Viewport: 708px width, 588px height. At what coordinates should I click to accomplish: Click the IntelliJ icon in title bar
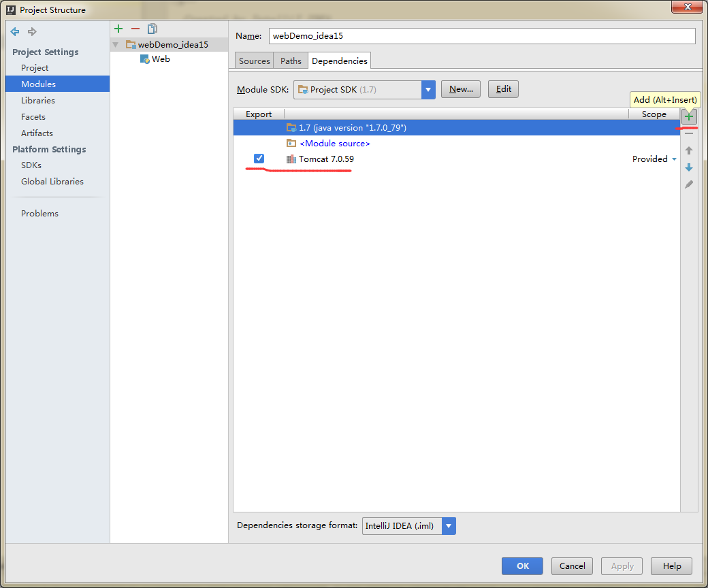[x=11, y=10]
